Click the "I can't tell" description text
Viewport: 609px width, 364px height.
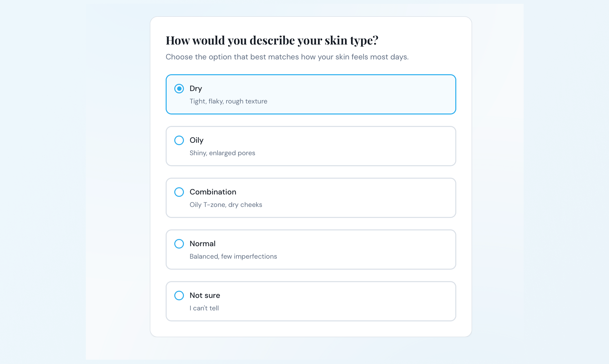pos(204,308)
